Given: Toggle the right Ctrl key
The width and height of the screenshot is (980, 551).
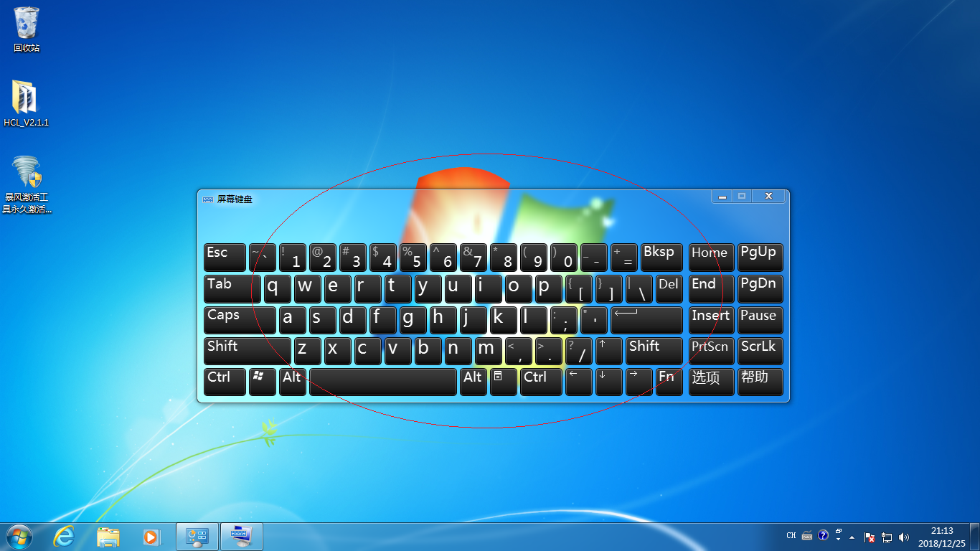Looking at the screenshot, I should (541, 382).
